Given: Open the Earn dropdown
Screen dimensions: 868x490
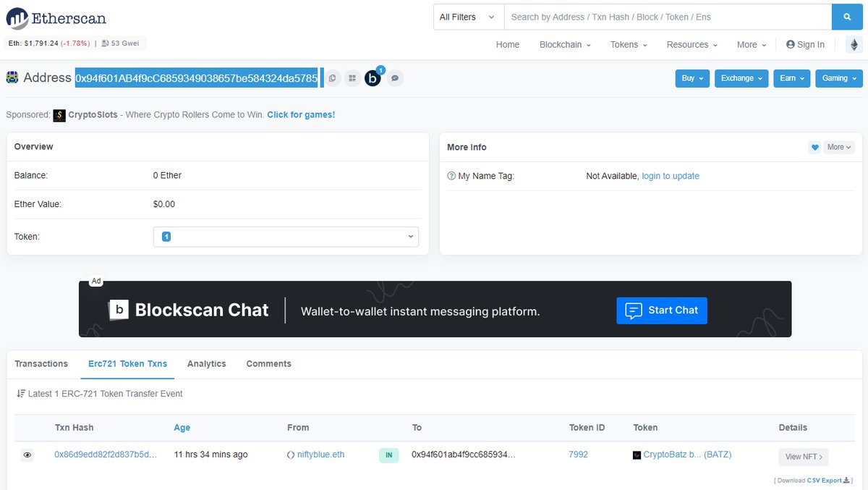Looking at the screenshot, I should point(791,78).
